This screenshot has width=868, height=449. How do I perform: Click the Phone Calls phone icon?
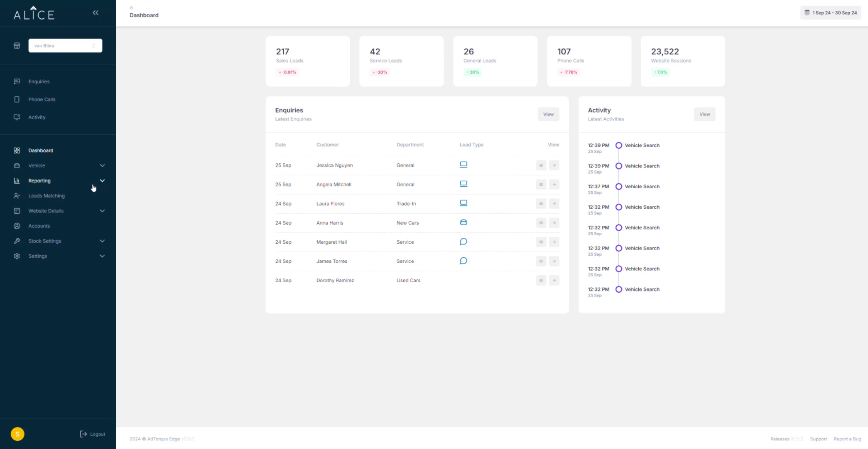coord(17,99)
